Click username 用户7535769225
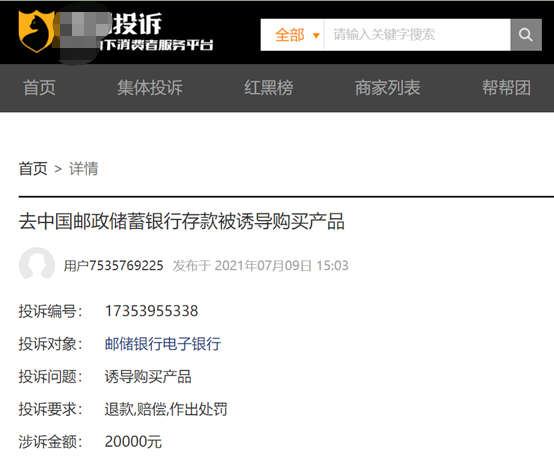The width and height of the screenshot is (554, 466). tap(113, 266)
